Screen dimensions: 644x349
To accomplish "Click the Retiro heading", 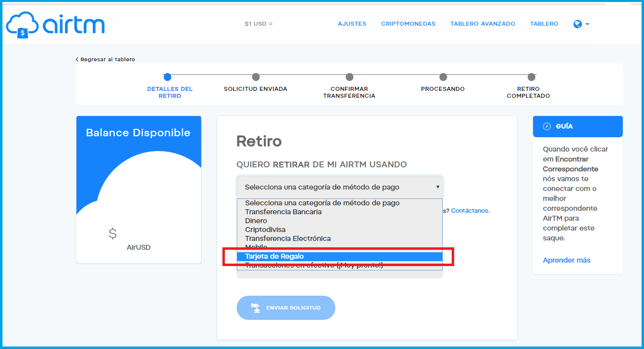I will [x=259, y=141].
